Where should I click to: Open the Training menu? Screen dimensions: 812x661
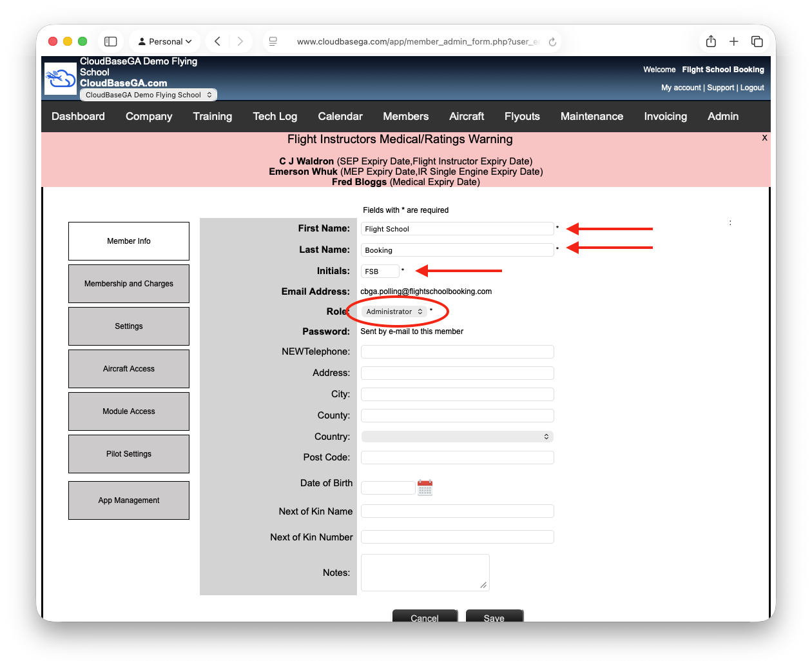[x=213, y=116]
